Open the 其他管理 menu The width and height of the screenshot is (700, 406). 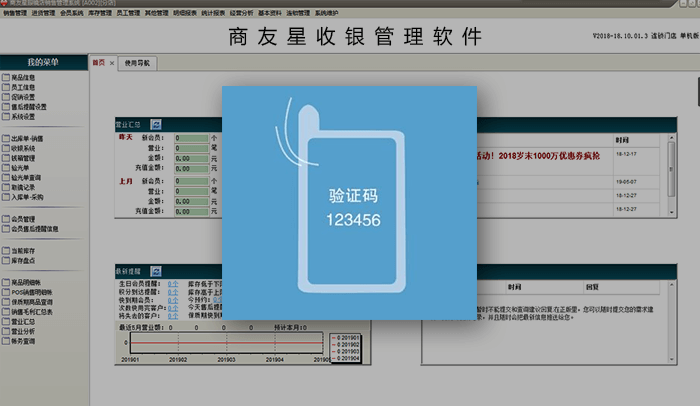pos(157,13)
